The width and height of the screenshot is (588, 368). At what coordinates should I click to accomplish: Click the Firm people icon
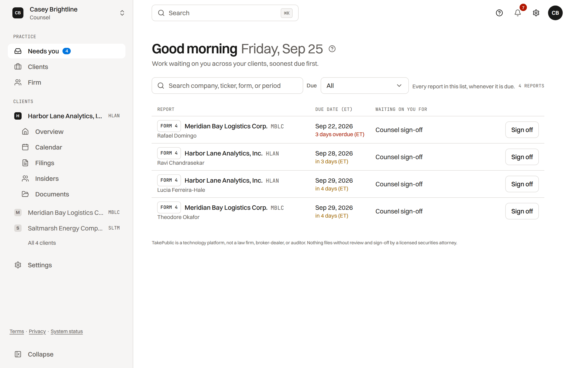18,83
